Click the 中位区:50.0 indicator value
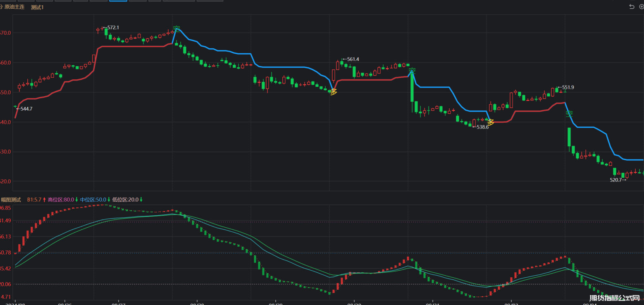 pyautogui.click(x=93, y=200)
